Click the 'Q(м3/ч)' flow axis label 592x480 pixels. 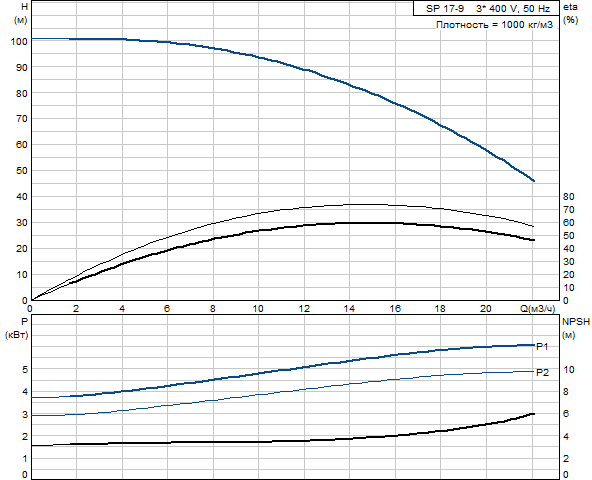click(x=538, y=309)
